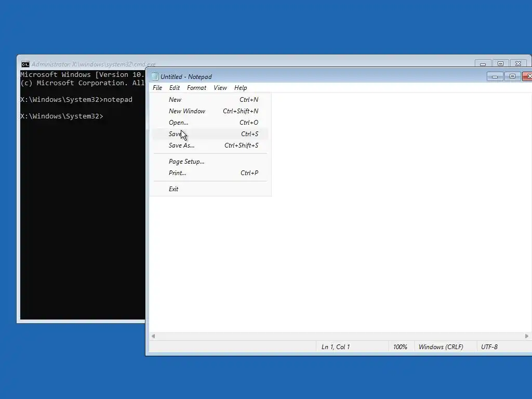Click the Untitled - Notepad title text

point(186,77)
